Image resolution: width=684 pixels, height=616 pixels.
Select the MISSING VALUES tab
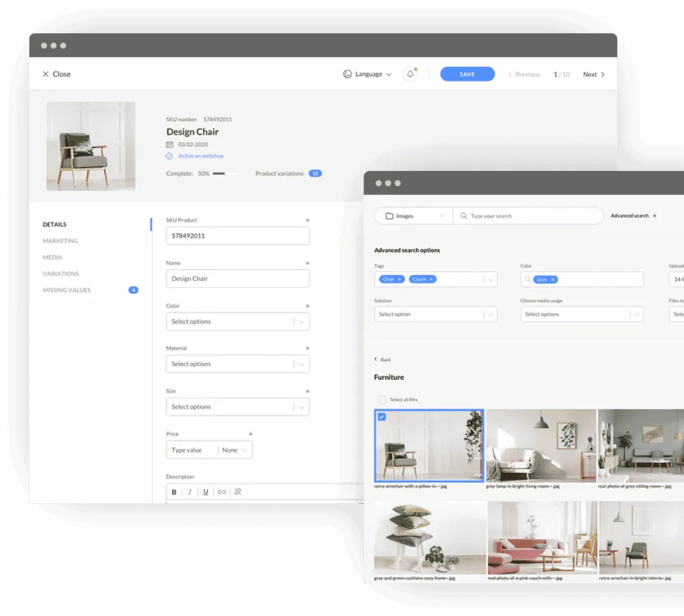coord(67,290)
